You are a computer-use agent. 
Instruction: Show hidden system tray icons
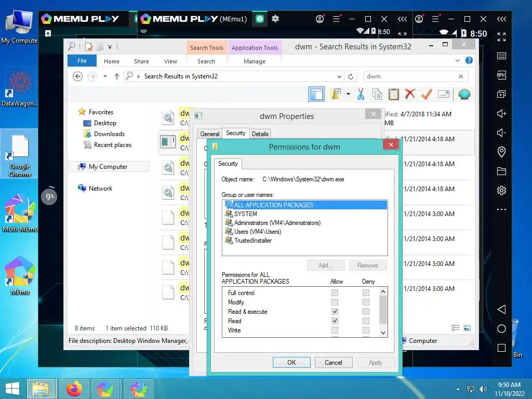(458, 389)
